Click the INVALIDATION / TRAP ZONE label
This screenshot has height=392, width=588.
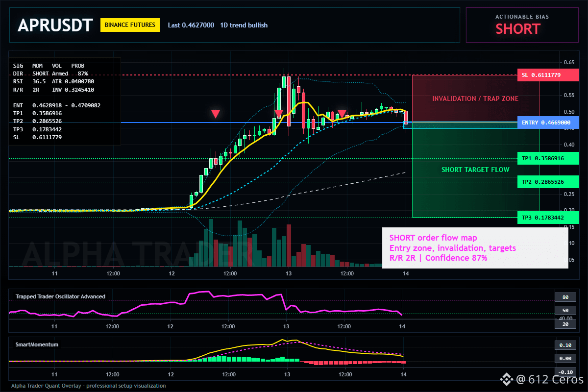click(475, 98)
